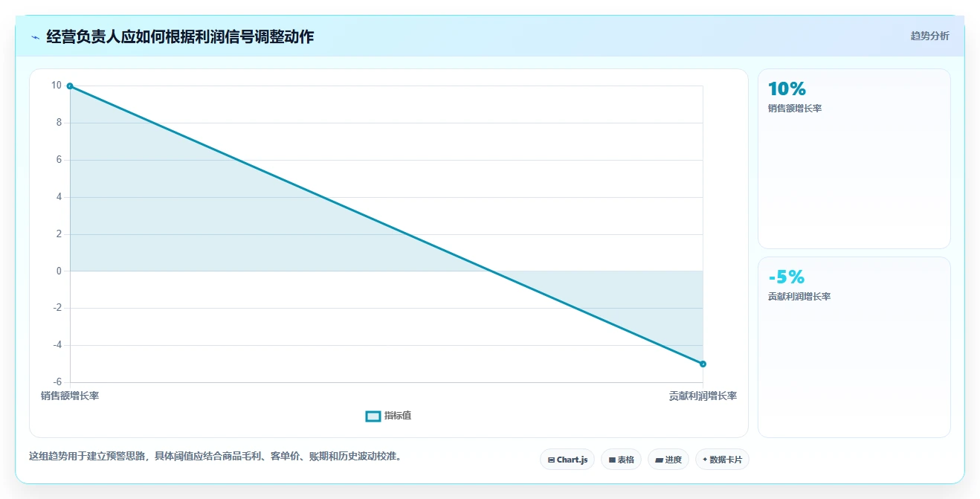Click the y-axis label 8
980x499 pixels.
tap(59, 123)
